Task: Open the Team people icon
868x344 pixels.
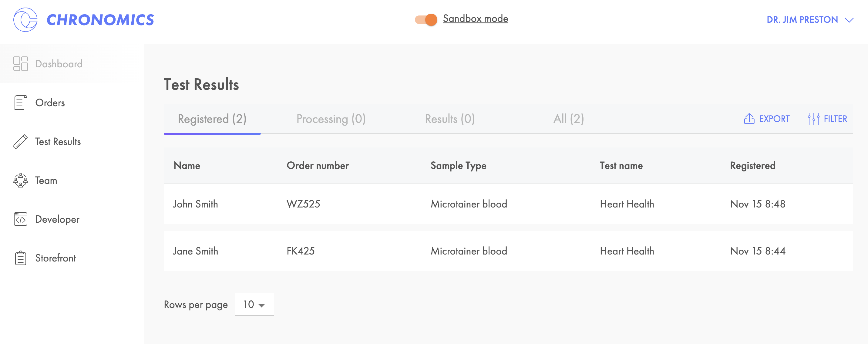Action: click(x=20, y=180)
